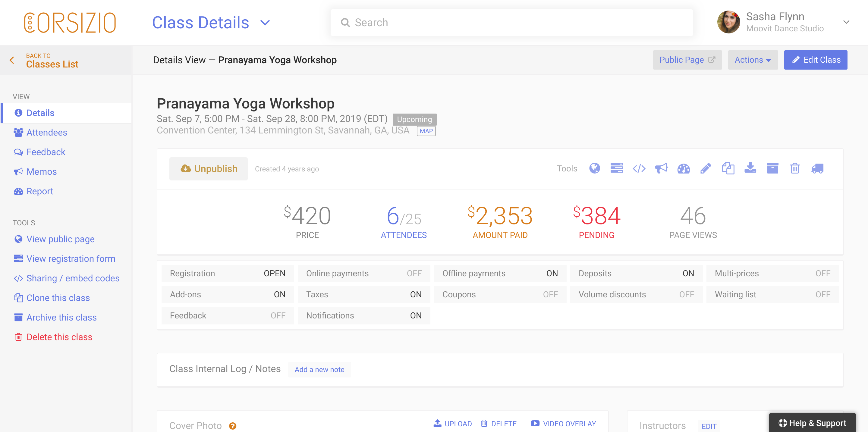Screen dimensions: 868x432
Task: Click the Edit Class button
Action: point(816,60)
